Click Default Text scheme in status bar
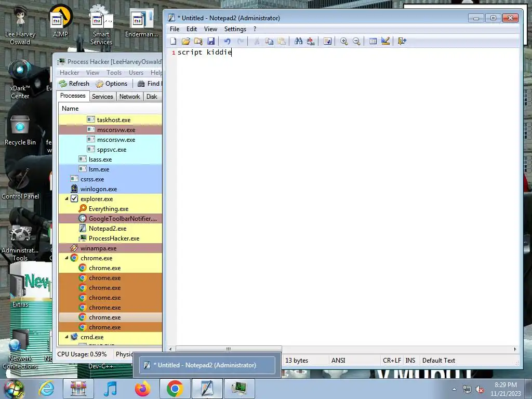This screenshot has height=399, width=532. pyautogui.click(x=438, y=361)
